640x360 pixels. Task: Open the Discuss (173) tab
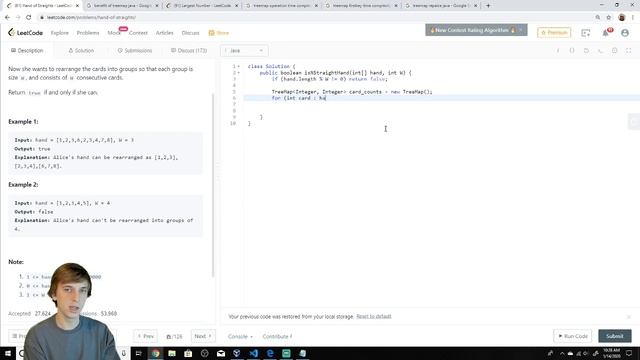(189, 51)
